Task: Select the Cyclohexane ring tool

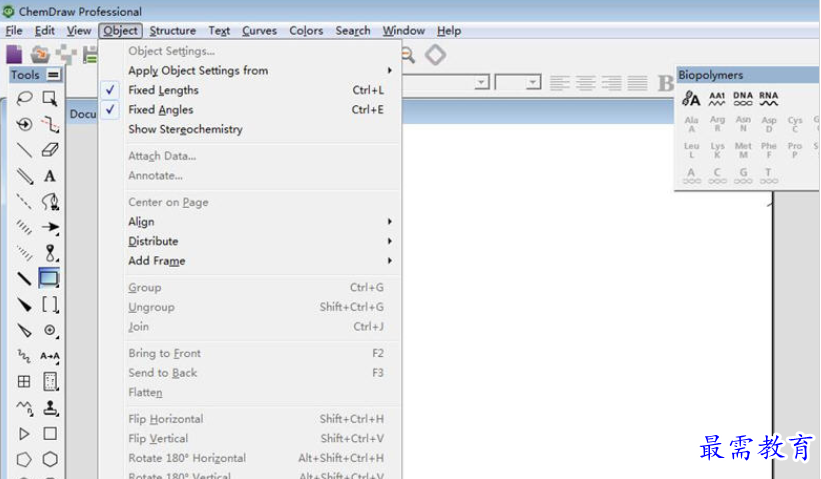Action: coord(50,459)
